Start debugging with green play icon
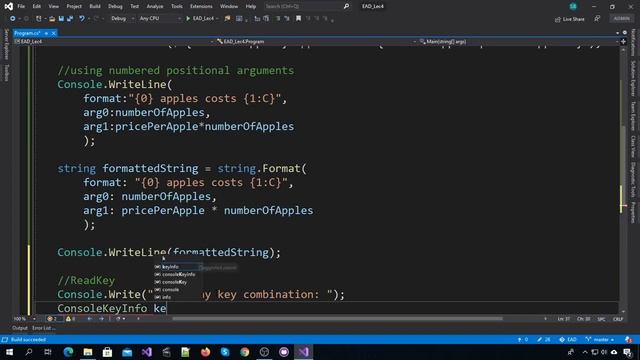Screen dimensions: 640x360 click(x=188, y=19)
